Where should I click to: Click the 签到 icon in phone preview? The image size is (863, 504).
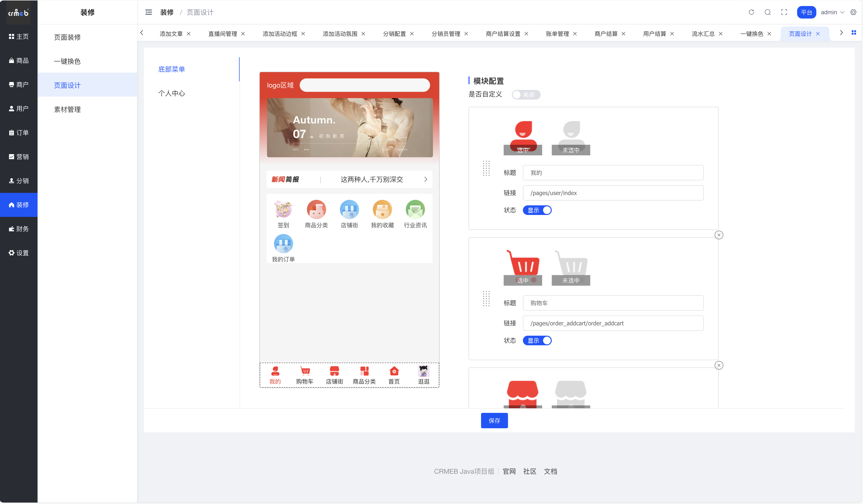click(x=283, y=209)
